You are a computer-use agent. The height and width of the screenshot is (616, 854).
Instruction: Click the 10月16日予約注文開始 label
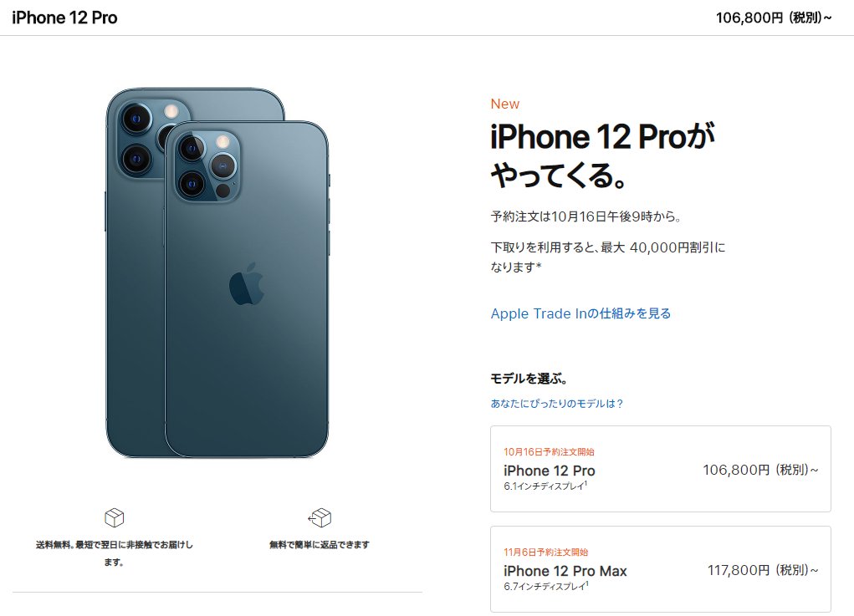coord(549,451)
